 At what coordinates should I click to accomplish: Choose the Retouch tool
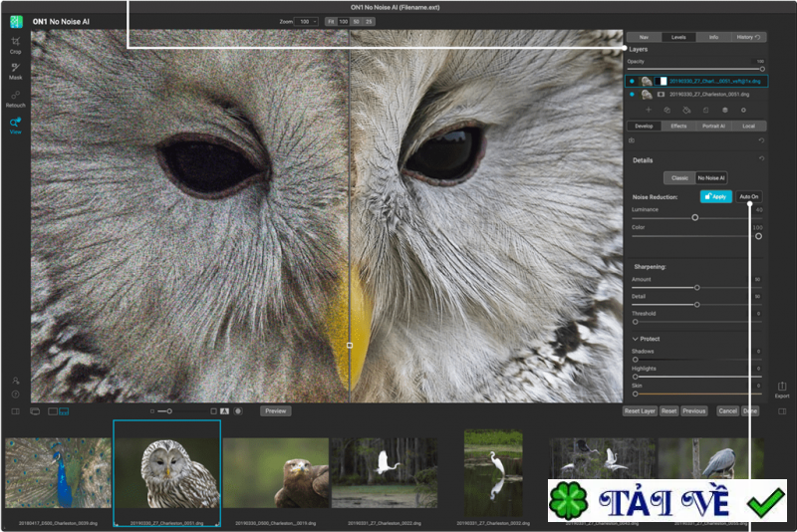coord(15,98)
